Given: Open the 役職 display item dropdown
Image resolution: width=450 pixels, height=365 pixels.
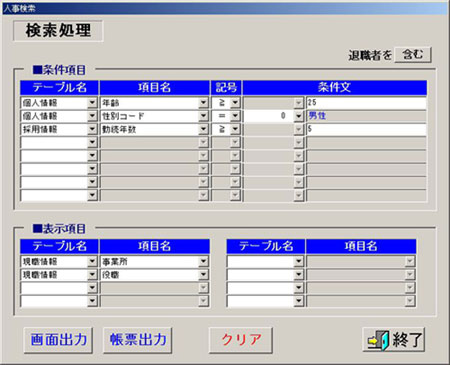Looking at the screenshot, I should point(203,275).
